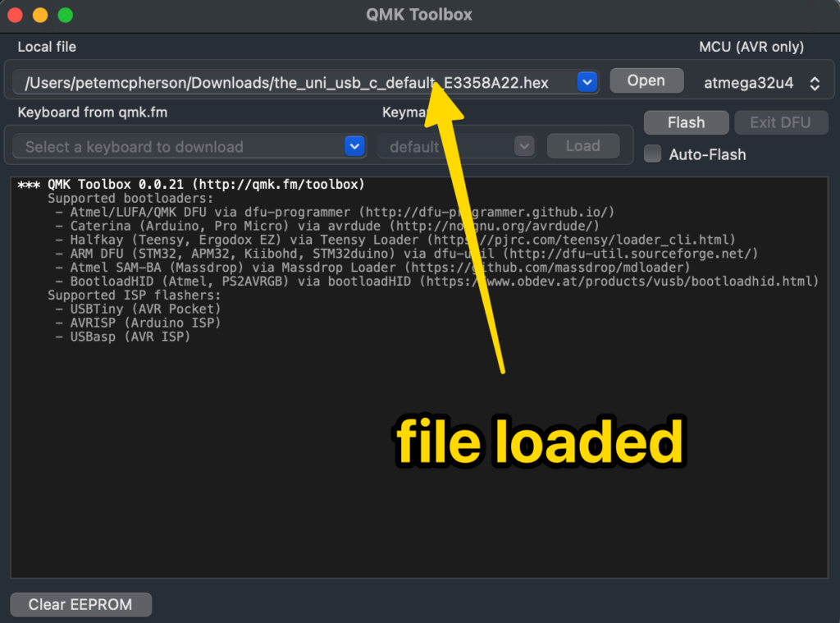Click the 'Local file' label
This screenshot has width=840, height=623.
(47, 47)
